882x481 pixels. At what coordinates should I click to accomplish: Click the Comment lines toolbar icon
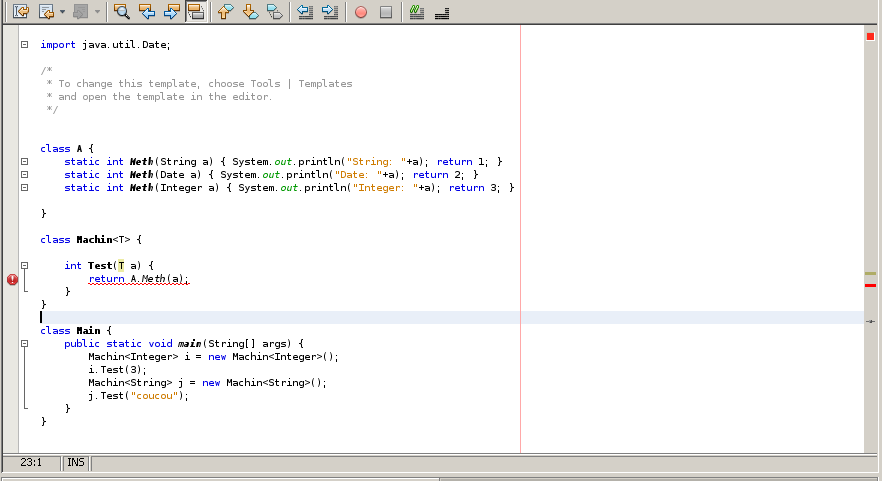point(417,12)
